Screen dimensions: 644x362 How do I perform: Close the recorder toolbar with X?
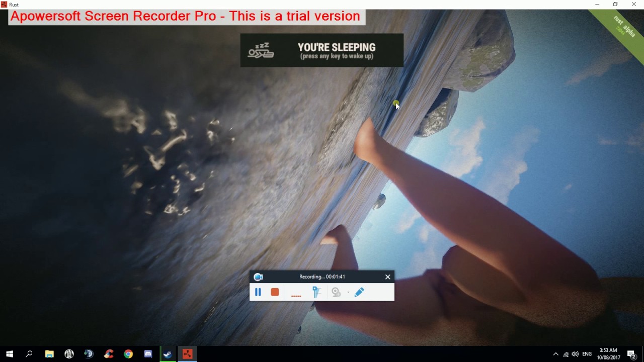click(388, 277)
